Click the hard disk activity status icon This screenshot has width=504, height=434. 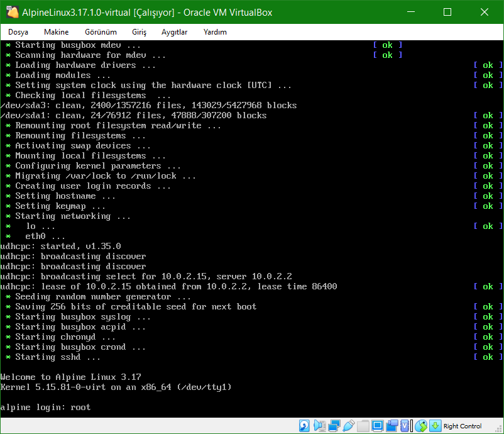coord(304,426)
